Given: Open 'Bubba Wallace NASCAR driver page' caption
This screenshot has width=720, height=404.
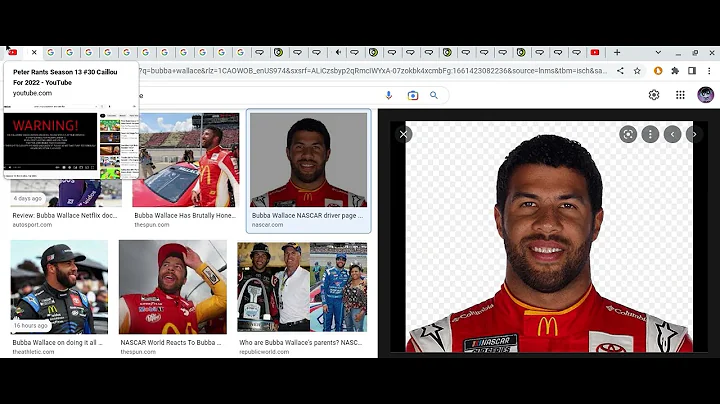Looking at the screenshot, I should 307,215.
